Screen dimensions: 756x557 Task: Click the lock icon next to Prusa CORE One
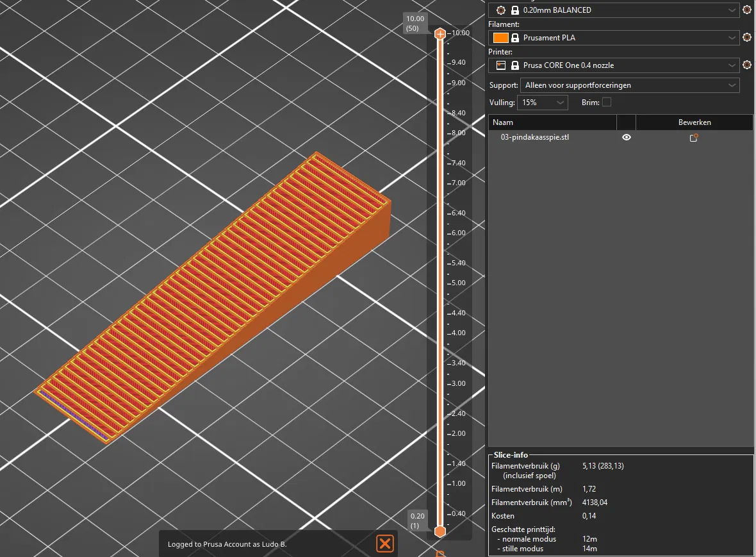coord(515,65)
